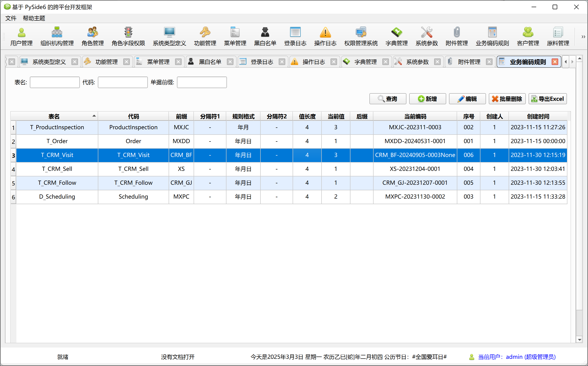588x366 pixels.
Task: Expand the toolbar overflow chevron
Action: tap(583, 37)
